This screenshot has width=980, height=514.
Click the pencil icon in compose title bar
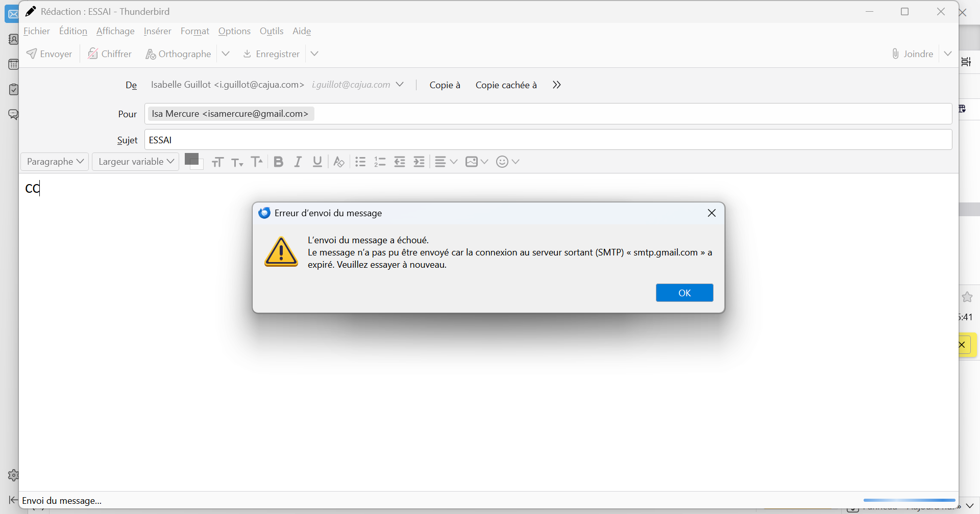pyautogui.click(x=31, y=11)
